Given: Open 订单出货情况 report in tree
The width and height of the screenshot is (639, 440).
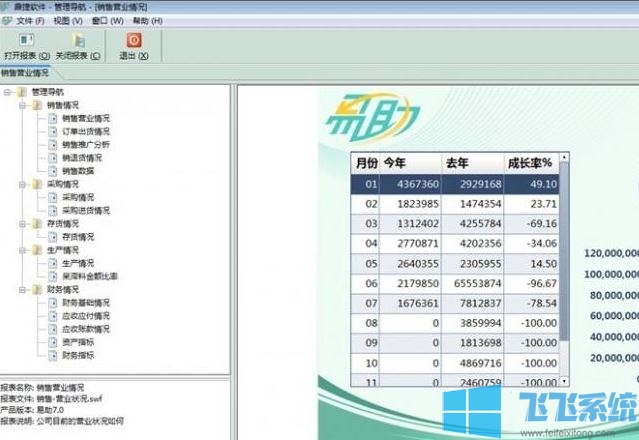Looking at the screenshot, I should pos(86,131).
